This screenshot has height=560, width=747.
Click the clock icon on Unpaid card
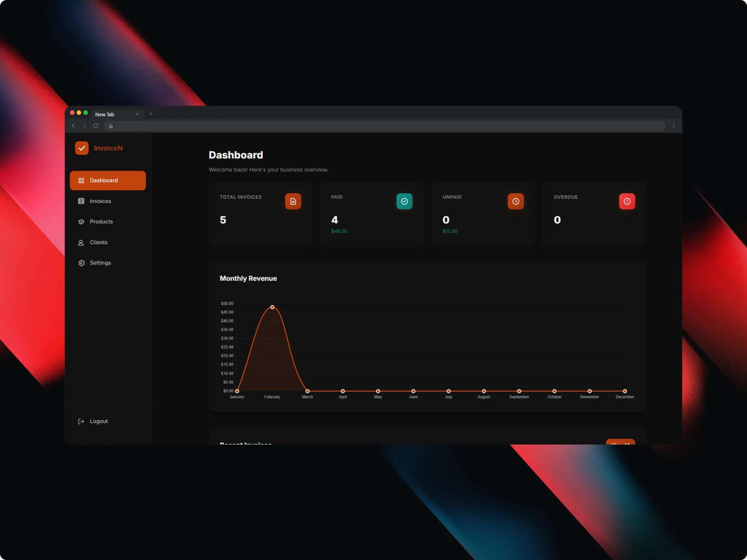[x=516, y=201]
